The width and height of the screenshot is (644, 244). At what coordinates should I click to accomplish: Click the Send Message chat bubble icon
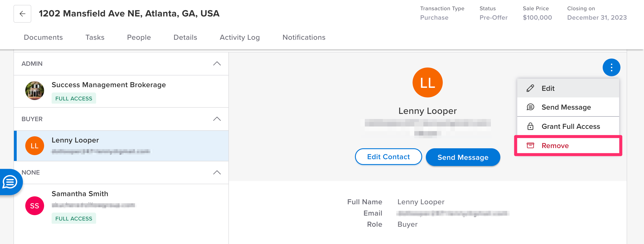(530, 107)
